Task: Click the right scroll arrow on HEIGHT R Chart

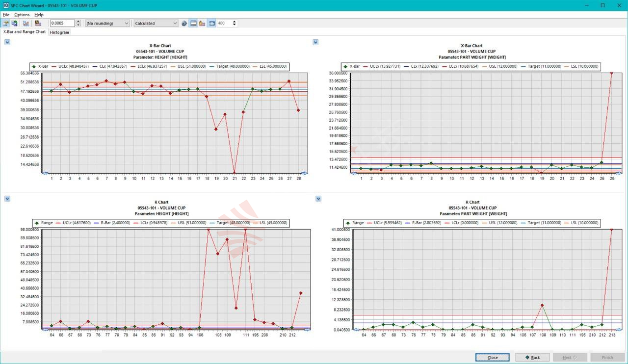Action: pos(307,330)
